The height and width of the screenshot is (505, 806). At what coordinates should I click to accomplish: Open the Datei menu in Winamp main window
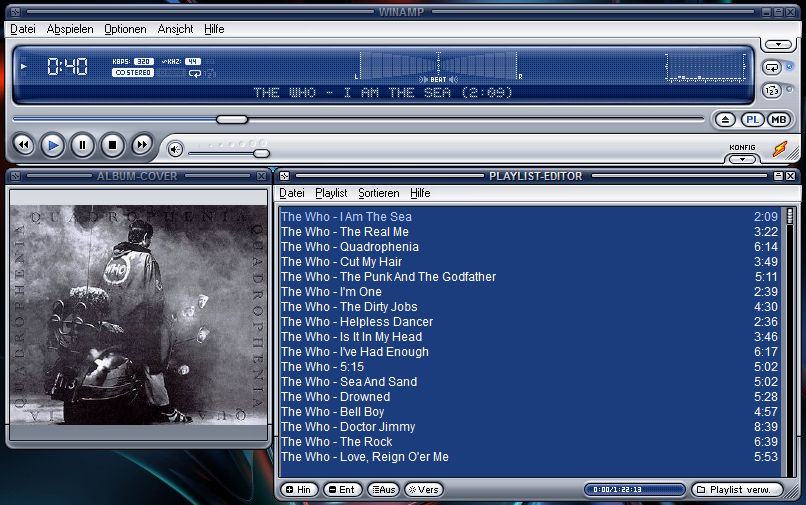(x=23, y=29)
